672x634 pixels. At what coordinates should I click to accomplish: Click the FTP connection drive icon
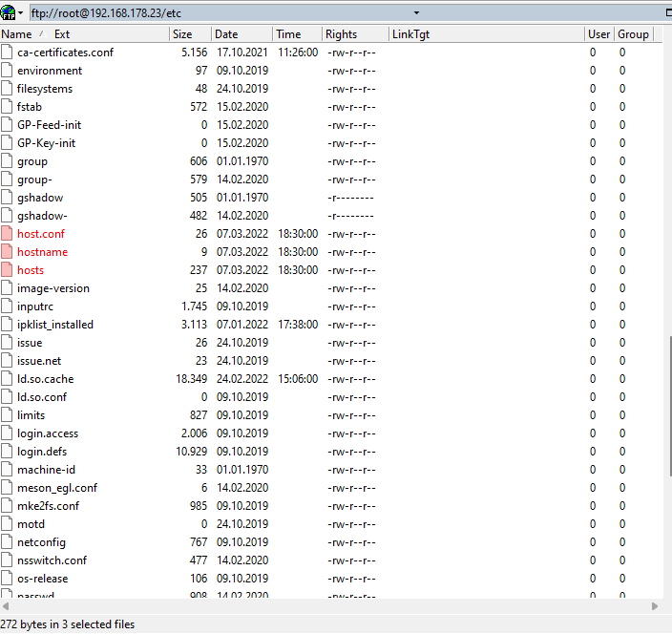9,12
